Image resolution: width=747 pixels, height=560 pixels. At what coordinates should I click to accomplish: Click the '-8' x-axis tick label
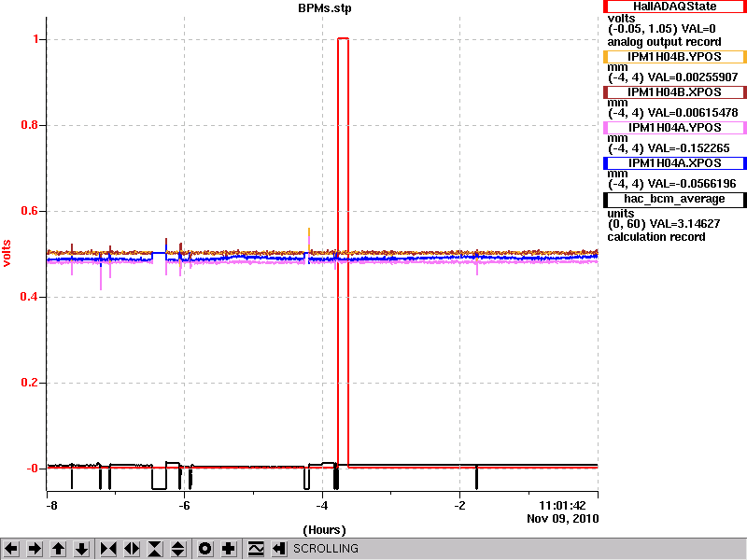pyautogui.click(x=51, y=506)
